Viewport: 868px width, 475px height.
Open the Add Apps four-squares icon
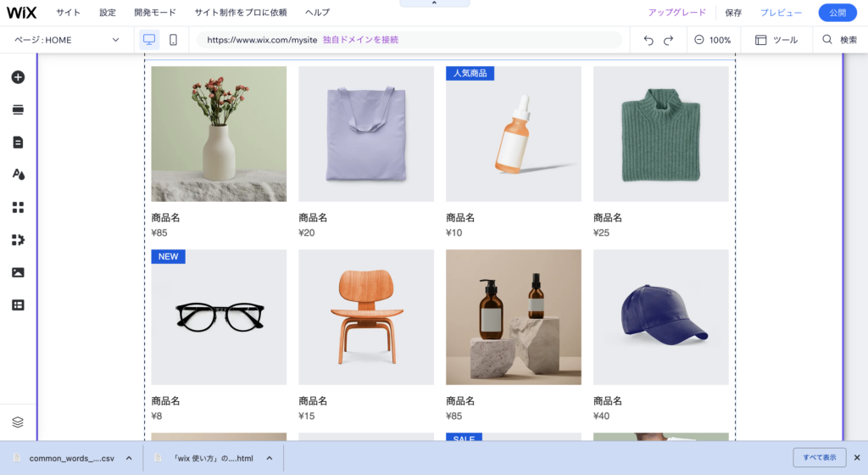[19, 207]
